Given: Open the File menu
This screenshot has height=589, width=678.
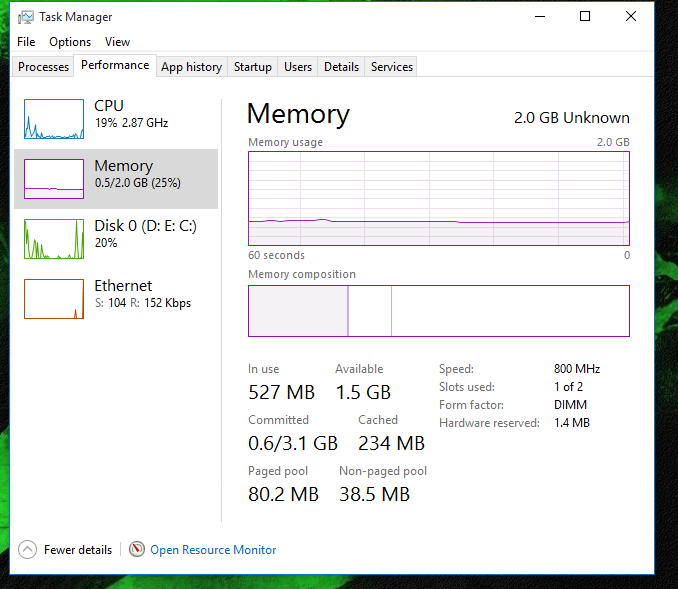Looking at the screenshot, I should coord(26,42).
